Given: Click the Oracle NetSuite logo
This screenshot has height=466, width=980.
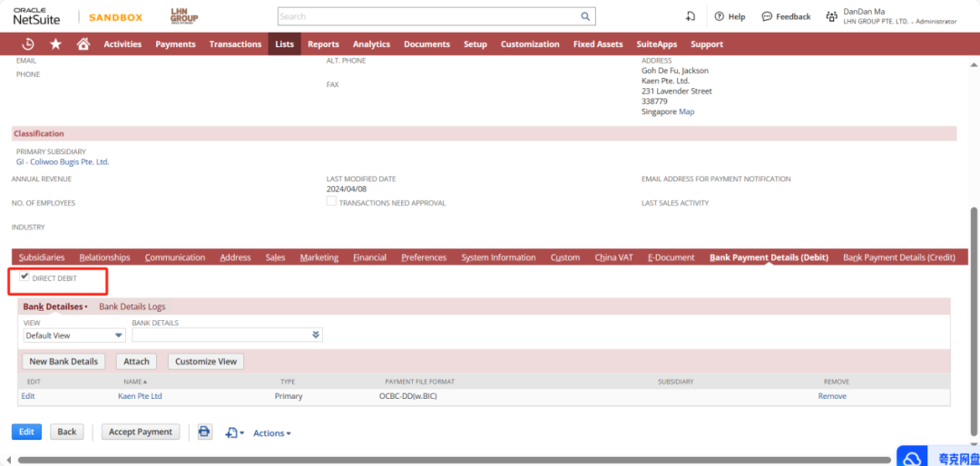Looking at the screenshot, I should point(37,16).
